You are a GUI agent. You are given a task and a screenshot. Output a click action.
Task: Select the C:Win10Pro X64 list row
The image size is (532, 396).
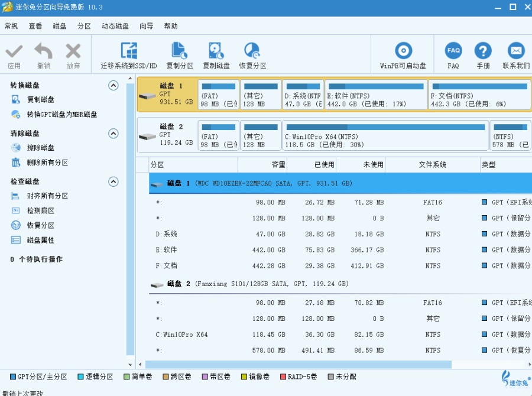tap(340, 335)
